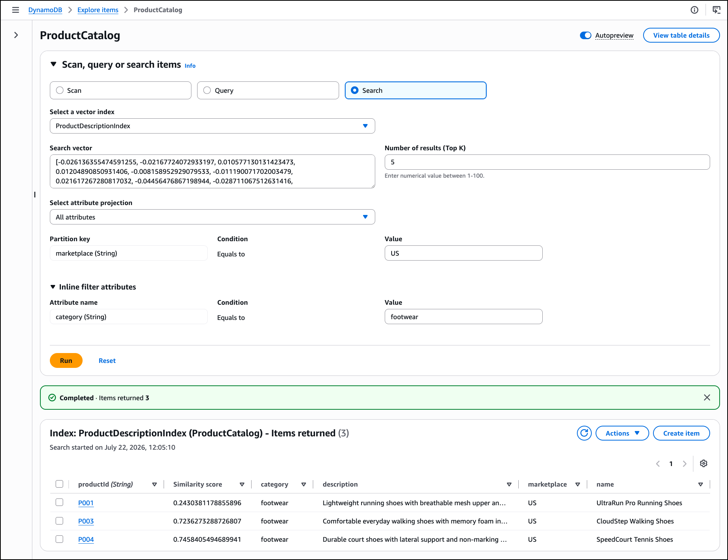Screen dimensions: 728x560
Task: Open item P004 link
Action: point(86,539)
